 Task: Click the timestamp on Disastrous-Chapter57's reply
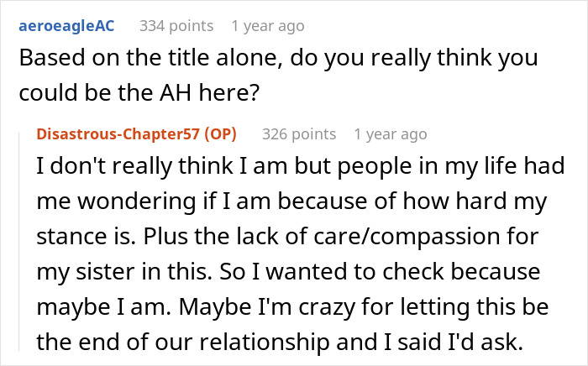[x=390, y=134]
